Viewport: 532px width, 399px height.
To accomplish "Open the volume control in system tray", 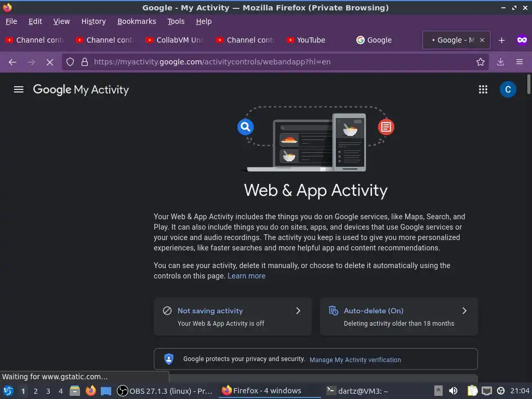I will point(453,391).
